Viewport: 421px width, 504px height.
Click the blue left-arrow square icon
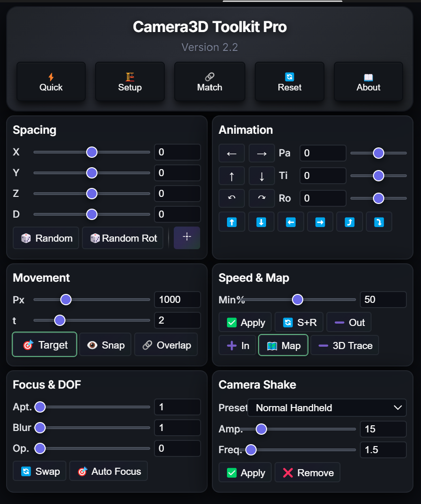(291, 222)
